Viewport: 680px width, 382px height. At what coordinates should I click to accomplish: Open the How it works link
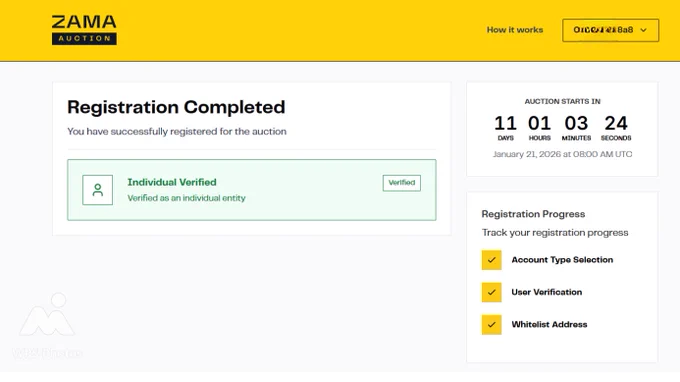(515, 30)
